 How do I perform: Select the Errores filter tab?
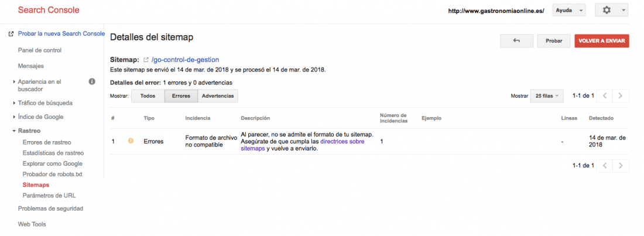click(181, 96)
